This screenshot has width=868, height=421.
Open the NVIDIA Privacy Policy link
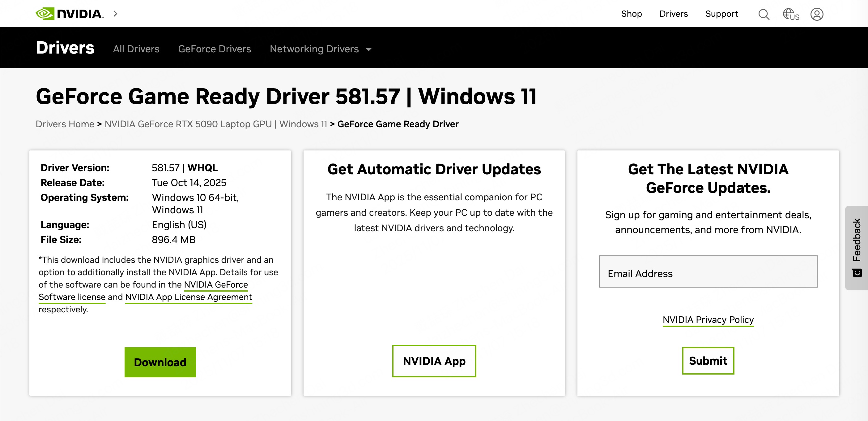(708, 319)
